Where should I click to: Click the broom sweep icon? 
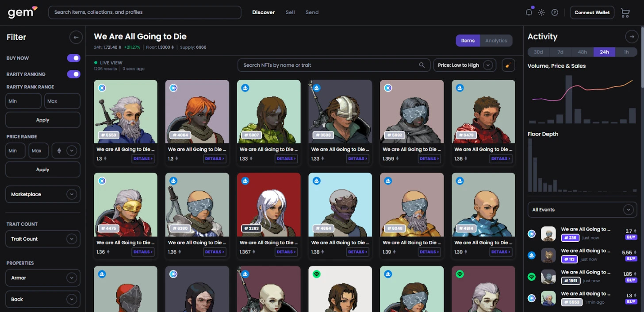pos(508,65)
